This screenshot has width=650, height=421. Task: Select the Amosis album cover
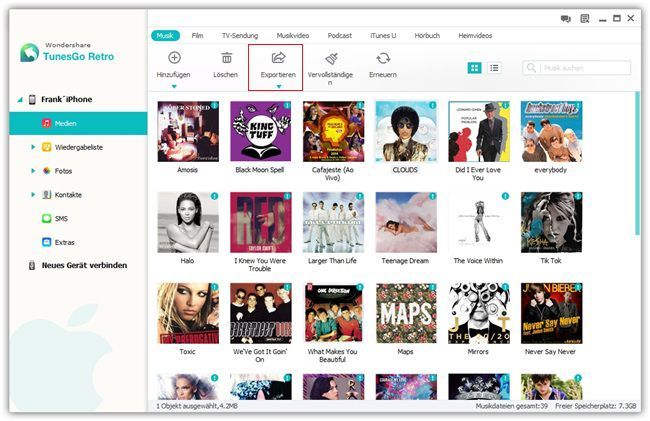(188, 131)
